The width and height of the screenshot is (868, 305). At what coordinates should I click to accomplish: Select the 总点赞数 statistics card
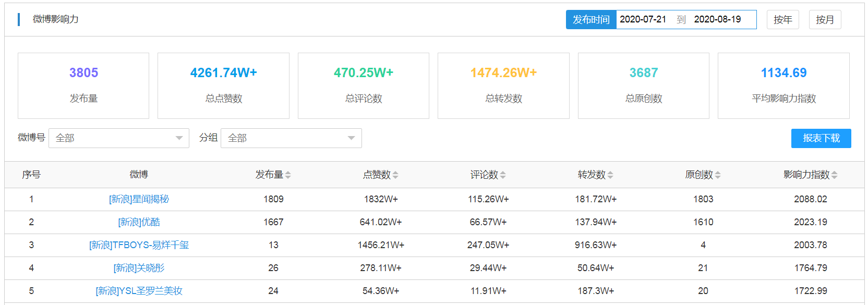(223, 86)
